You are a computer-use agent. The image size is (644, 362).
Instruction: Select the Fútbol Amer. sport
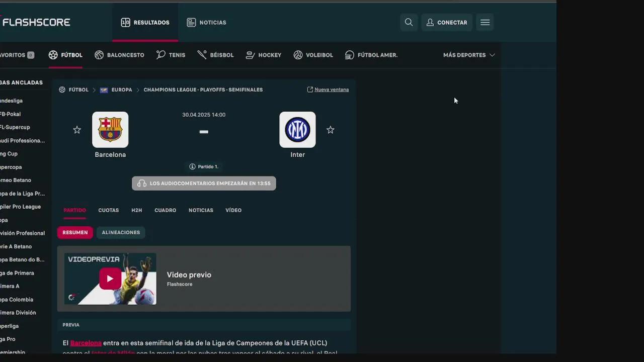coord(371,55)
